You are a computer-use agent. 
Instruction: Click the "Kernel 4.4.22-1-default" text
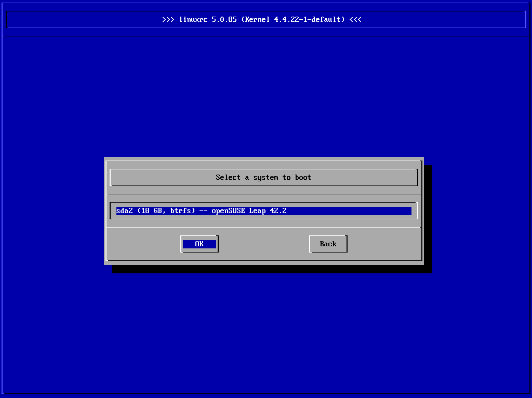click(295, 20)
